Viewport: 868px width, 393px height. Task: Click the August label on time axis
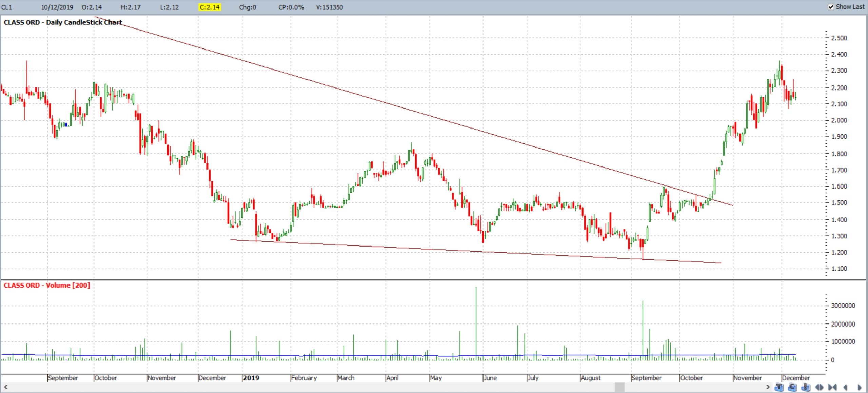tap(591, 378)
